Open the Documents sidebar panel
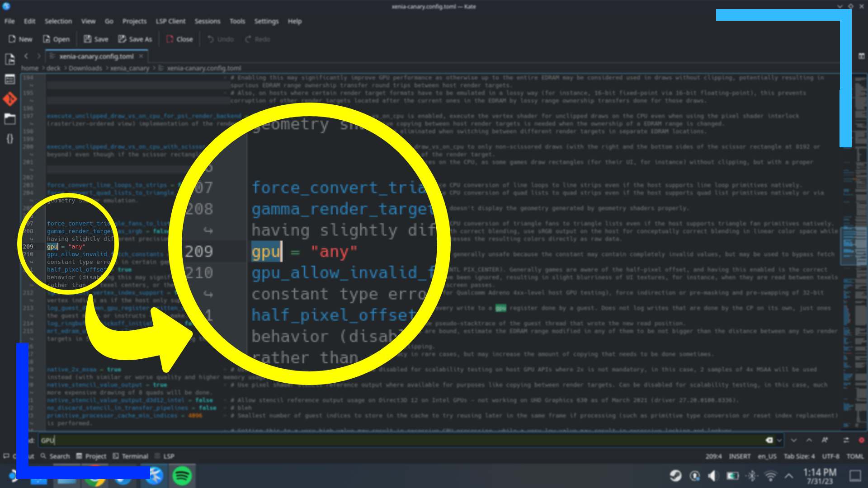 tap(10, 59)
